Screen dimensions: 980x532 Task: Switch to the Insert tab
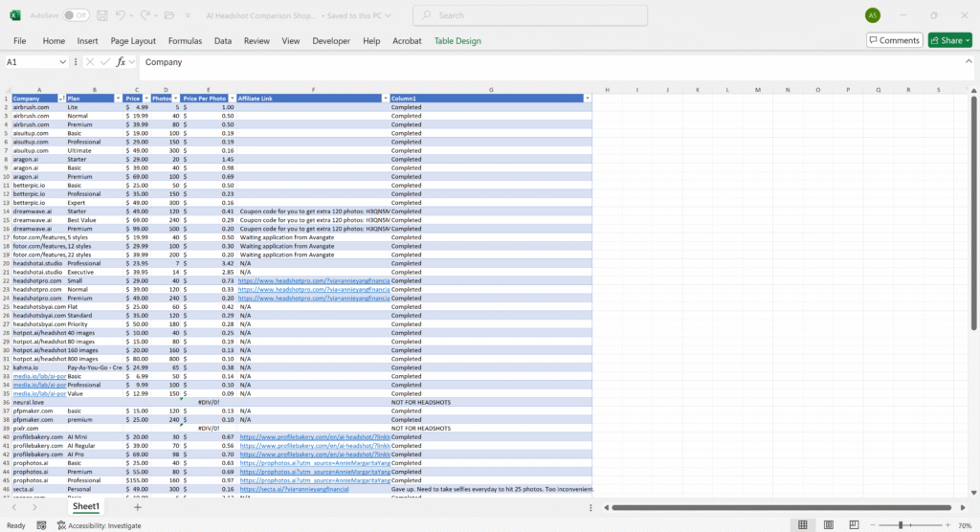(x=87, y=40)
